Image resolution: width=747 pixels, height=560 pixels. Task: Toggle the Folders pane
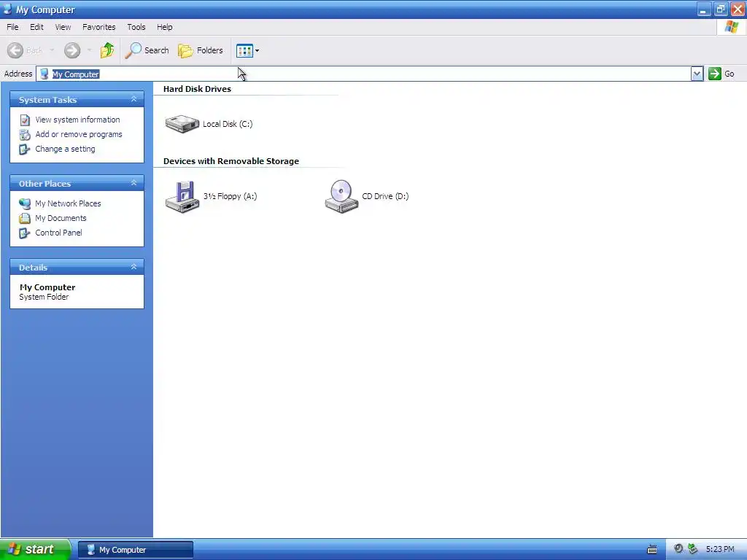(200, 50)
